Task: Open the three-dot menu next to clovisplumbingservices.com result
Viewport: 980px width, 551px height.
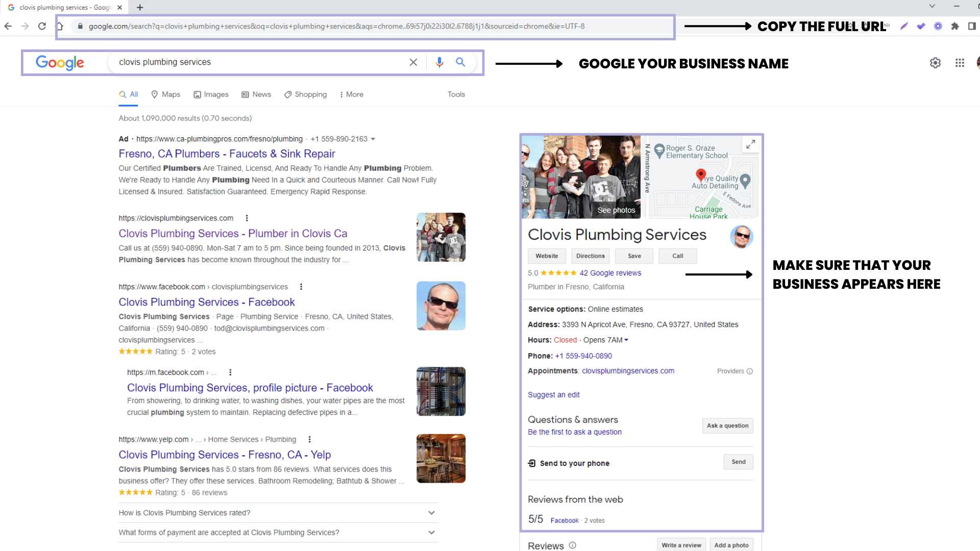Action: pyautogui.click(x=247, y=218)
